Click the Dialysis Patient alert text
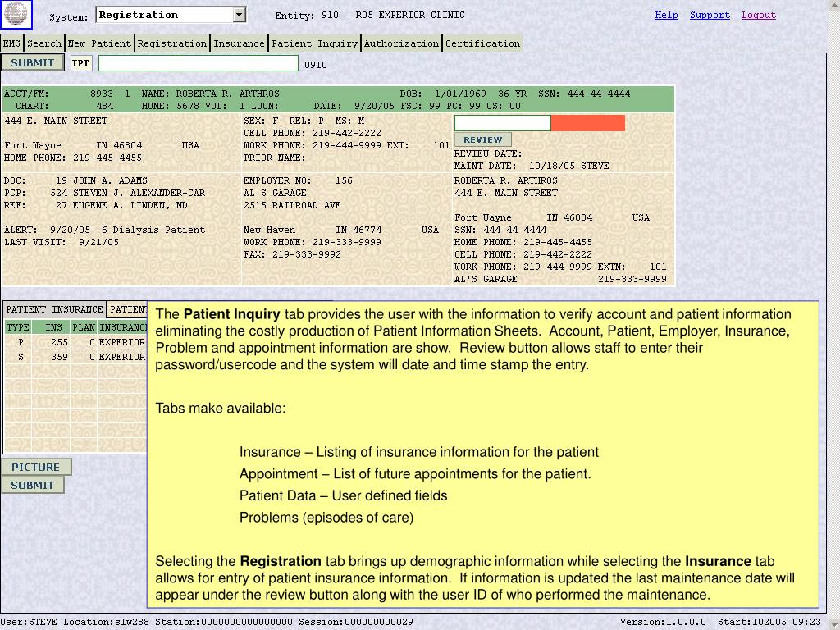 (158, 230)
